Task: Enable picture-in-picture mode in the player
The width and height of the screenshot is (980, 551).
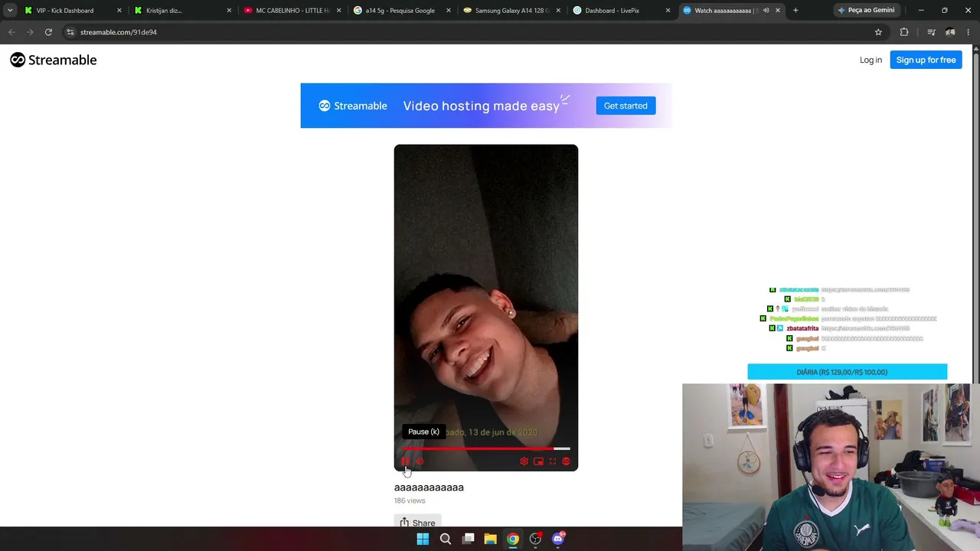Action: 538,461
